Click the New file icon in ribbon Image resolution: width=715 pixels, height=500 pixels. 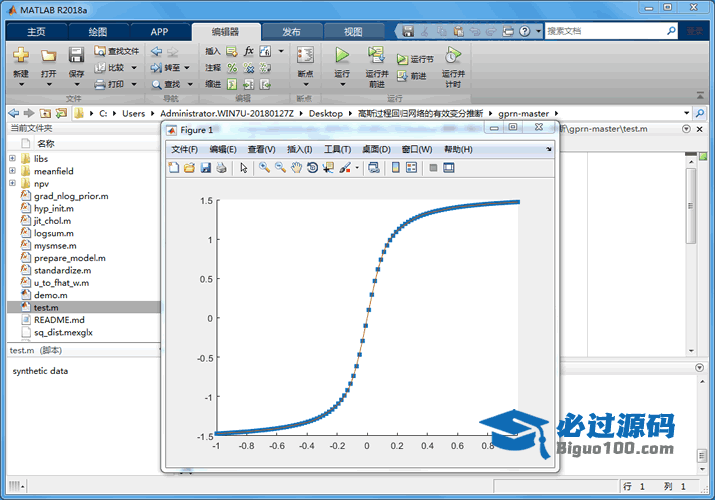coord(21,55)
